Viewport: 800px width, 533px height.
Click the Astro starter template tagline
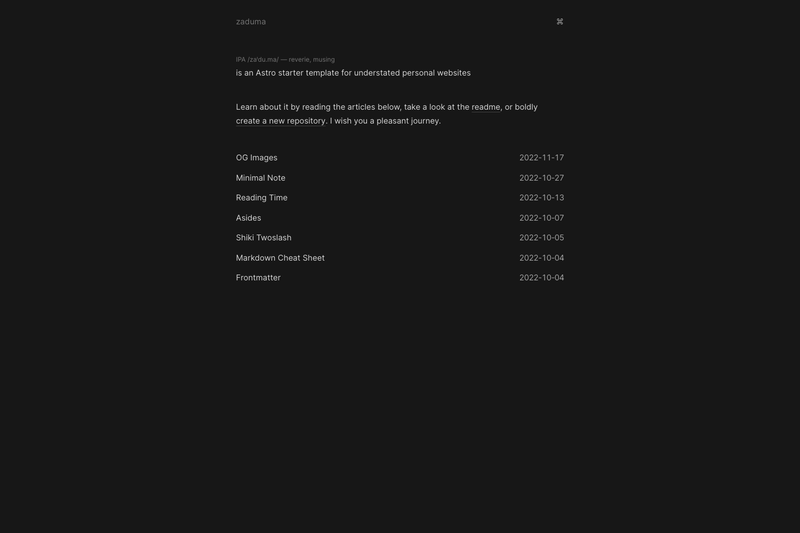point(353,73)
